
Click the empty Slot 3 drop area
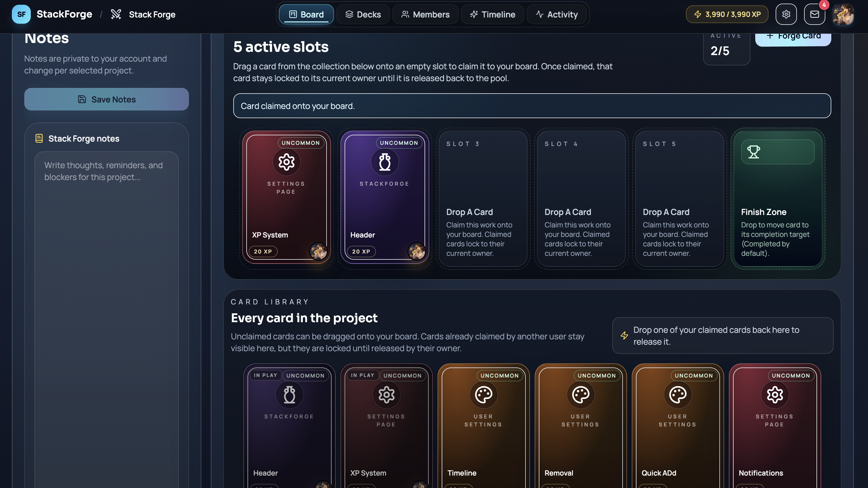(x=483, y=198)
